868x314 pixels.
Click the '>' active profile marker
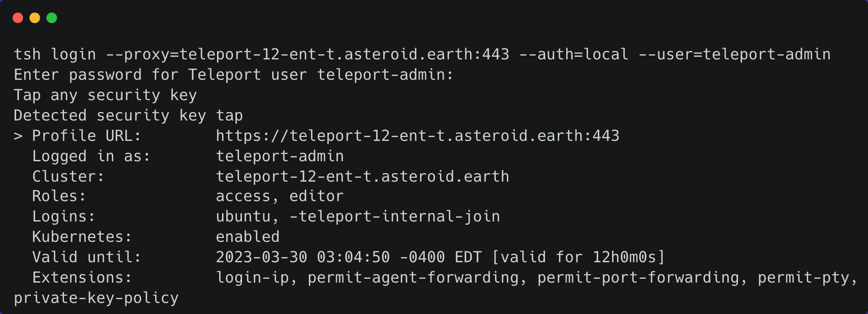click(x=18, y=136)
